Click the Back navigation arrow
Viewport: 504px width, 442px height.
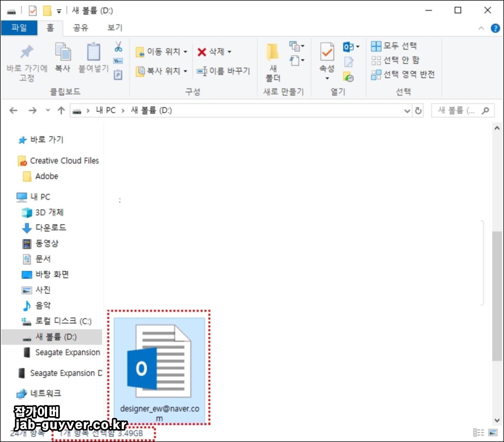tap(13, 110)
